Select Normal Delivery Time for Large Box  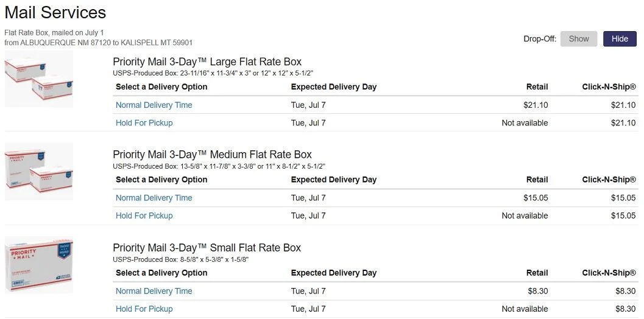(154, 105)
